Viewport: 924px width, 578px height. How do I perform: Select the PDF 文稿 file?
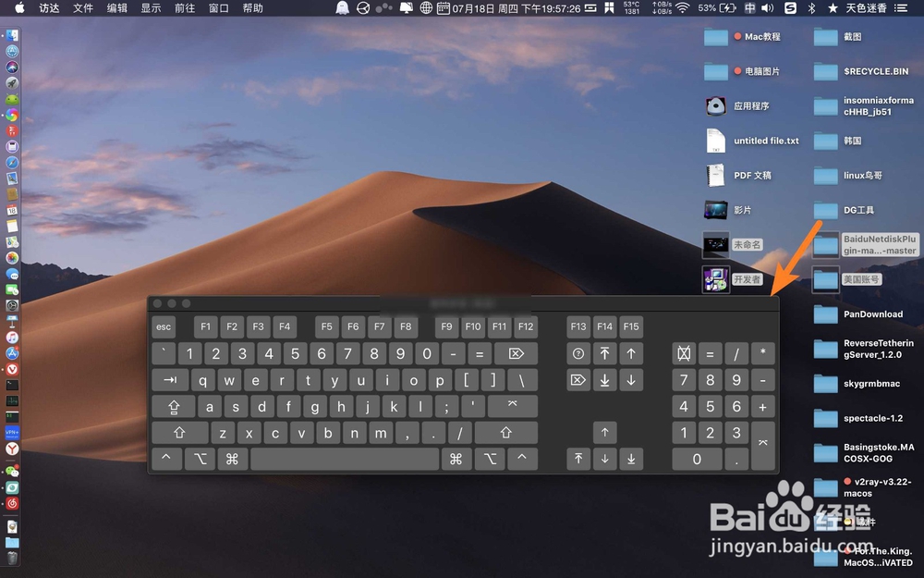[737, 175]
